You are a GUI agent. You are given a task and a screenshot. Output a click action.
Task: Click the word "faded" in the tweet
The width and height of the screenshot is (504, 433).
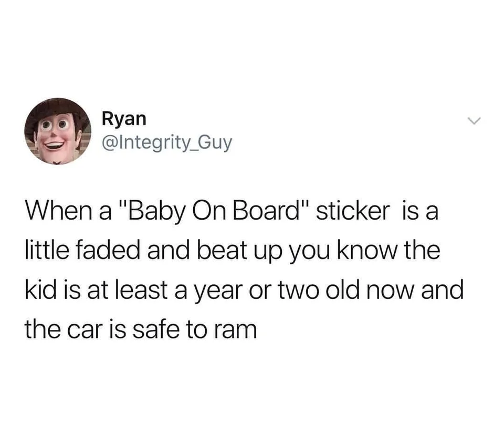tap(108, 250)
